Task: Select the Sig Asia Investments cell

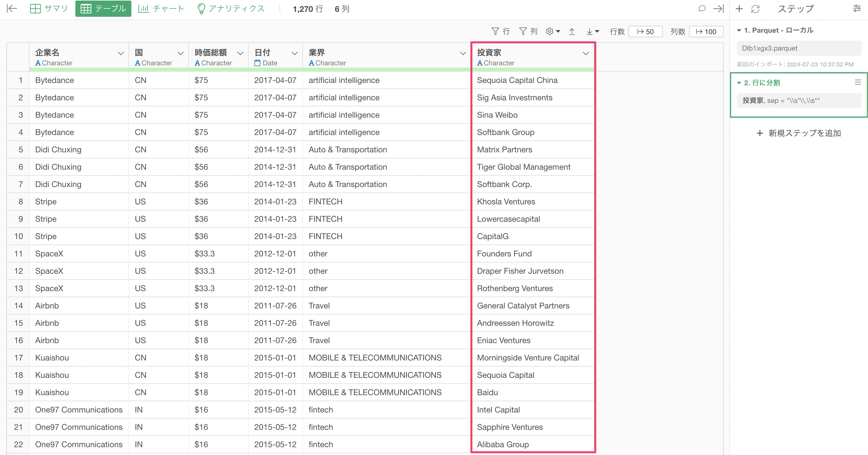Action: (533, 97)
